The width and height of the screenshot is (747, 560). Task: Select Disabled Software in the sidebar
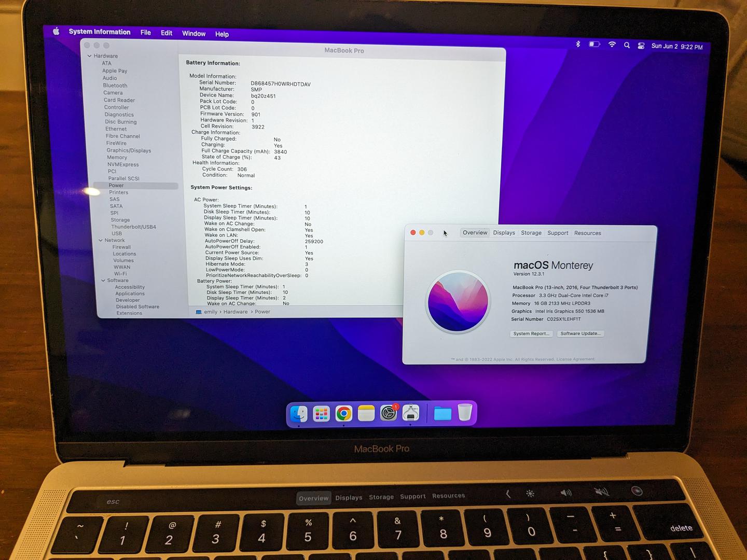[137, 306]
